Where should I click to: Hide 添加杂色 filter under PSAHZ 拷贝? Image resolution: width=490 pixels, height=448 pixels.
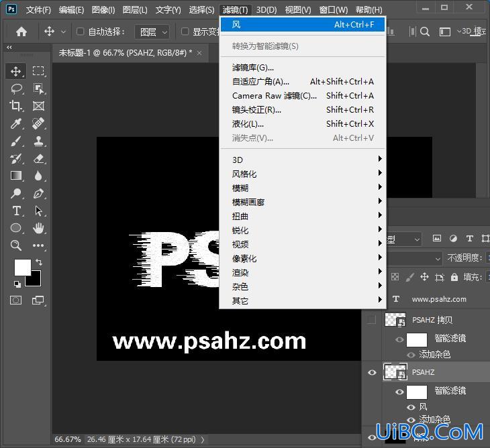pyautogui.click(x=411, y=355)
